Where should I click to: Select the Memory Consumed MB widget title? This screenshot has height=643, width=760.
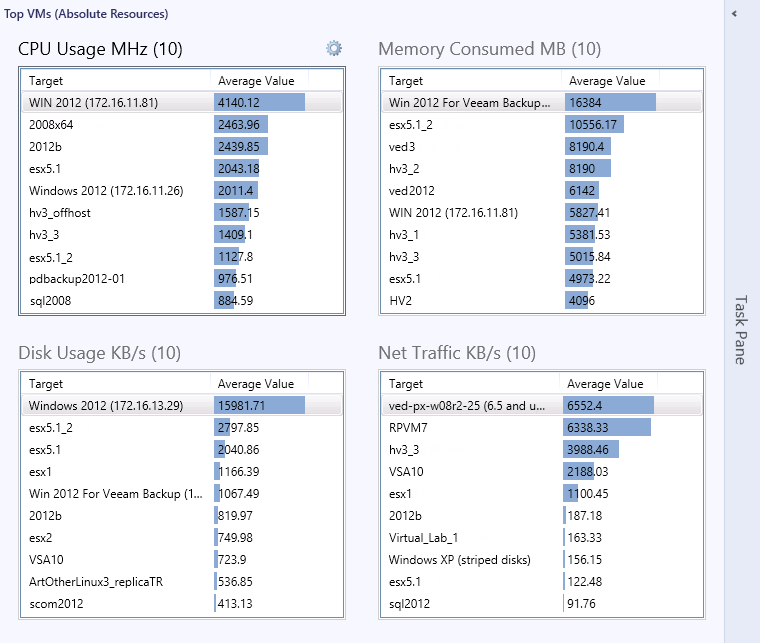coord(489,49)
